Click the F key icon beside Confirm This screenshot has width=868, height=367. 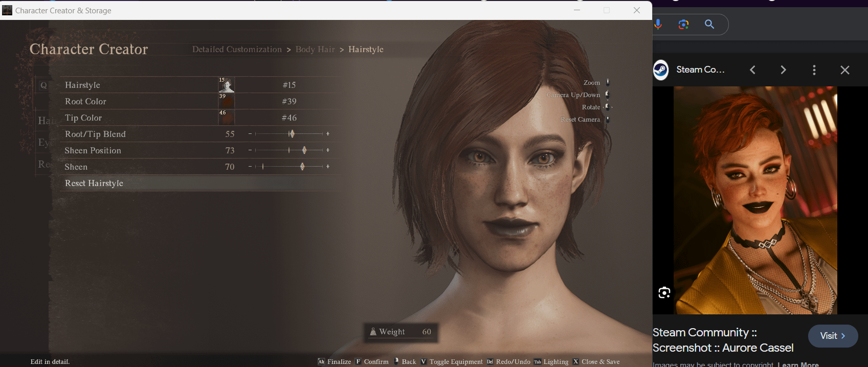(358, 361)
